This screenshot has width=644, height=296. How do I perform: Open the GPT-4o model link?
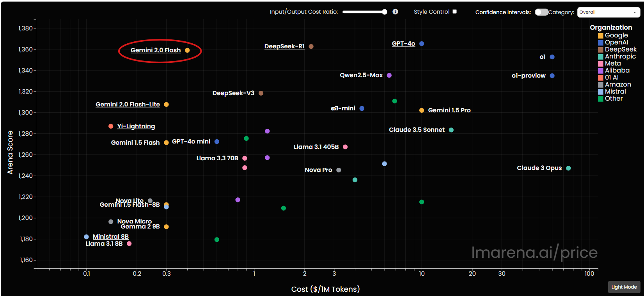click(403, 44)
